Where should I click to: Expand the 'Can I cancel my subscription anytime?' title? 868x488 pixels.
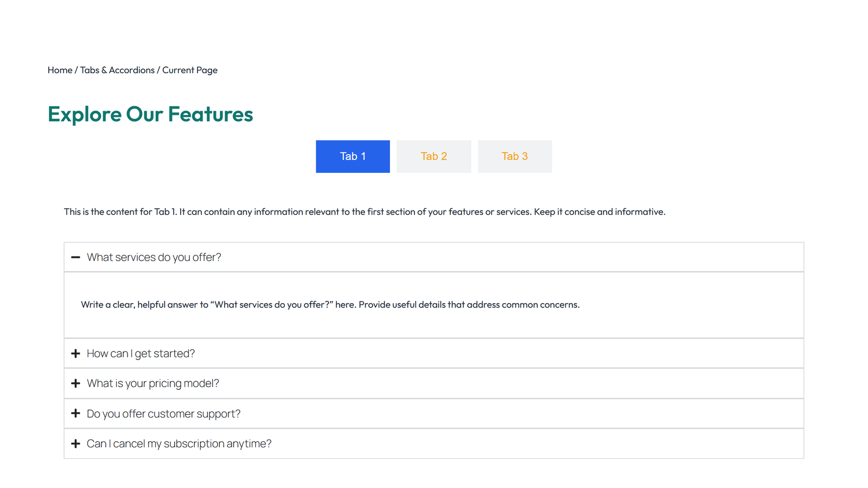(x=179, y=444)
